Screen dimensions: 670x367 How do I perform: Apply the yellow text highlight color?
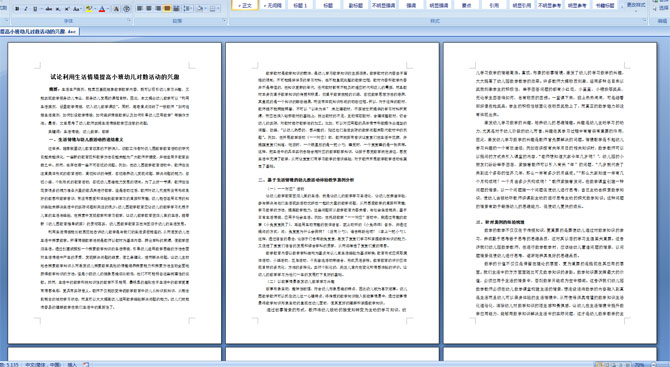89,9
